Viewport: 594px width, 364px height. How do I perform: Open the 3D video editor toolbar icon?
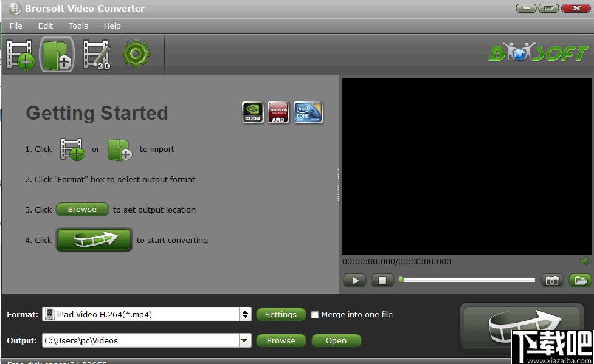(x=97, y=55)
